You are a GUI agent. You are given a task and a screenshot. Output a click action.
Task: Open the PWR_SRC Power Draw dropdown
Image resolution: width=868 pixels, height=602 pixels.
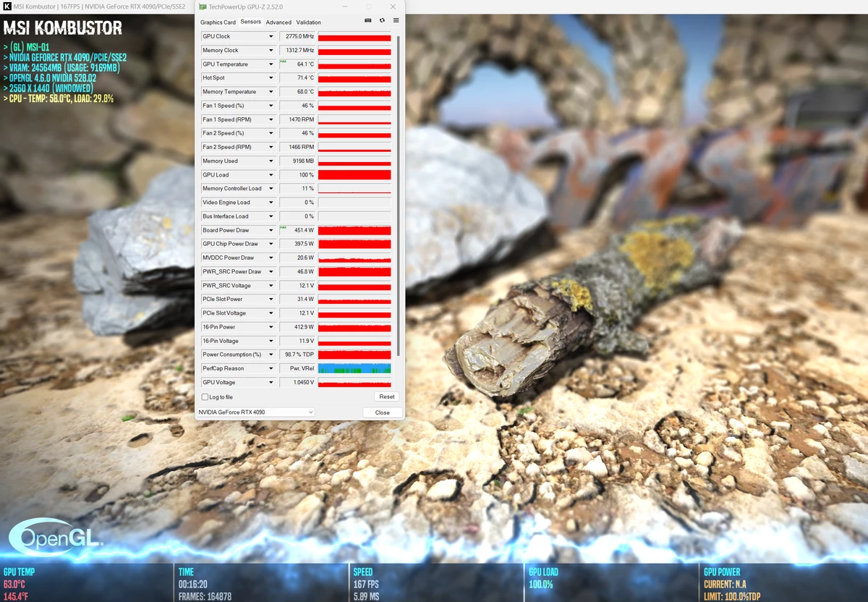tap(271, 272)
